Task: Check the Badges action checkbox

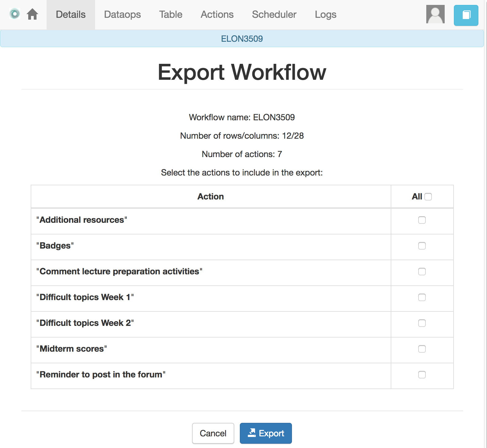Action: [x=422, y=246]
